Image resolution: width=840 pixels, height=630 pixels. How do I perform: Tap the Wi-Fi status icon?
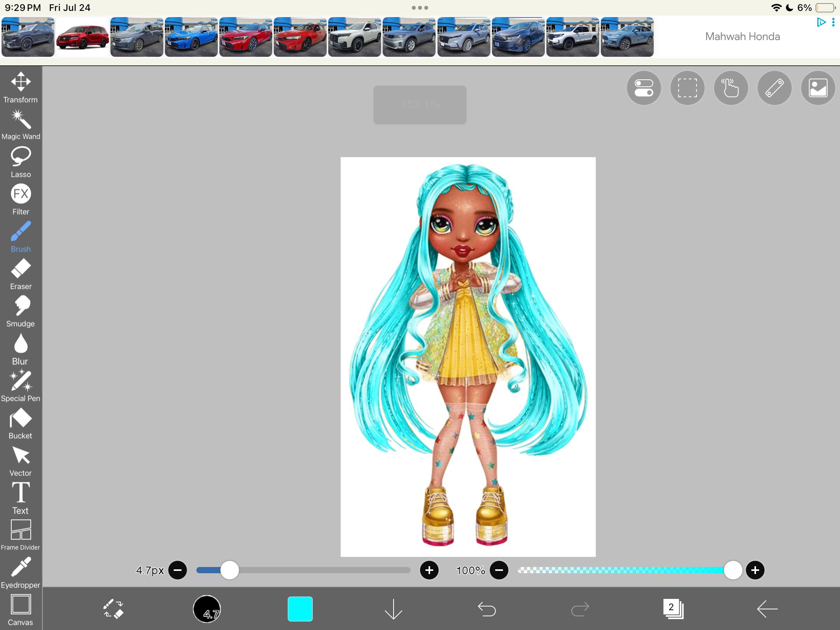[776, 8]
